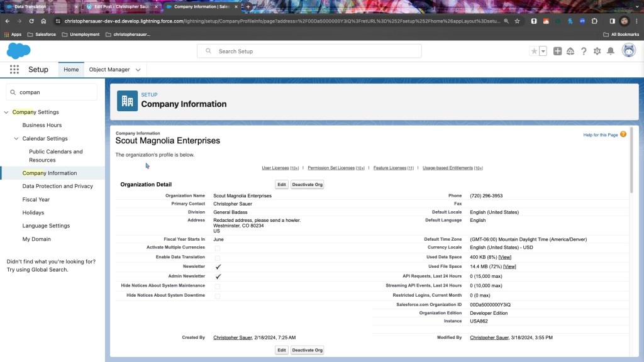Toggle the Enable Data Translation checkbox

tap(218, 258)
